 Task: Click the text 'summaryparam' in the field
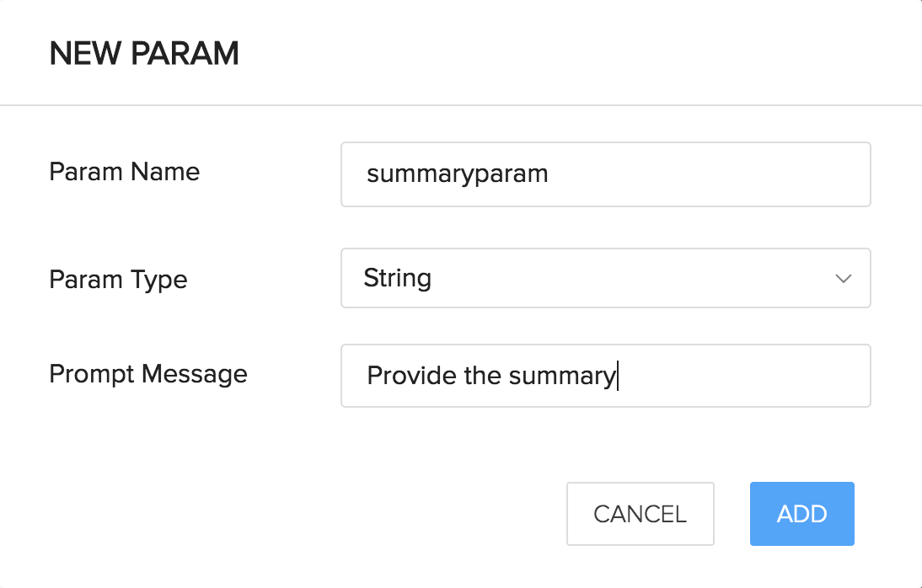tap(458, 174)
